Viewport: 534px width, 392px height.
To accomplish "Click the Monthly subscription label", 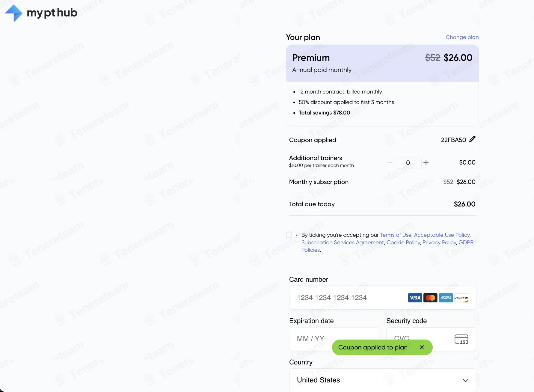I will click(x=319, y=182).
